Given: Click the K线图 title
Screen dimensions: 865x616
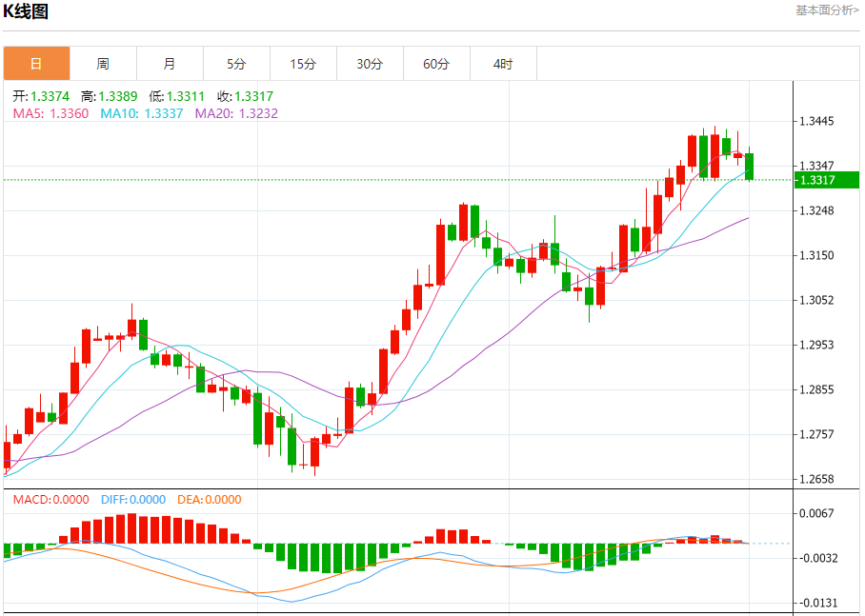Looking at the screenshot, I should coord(26,11).
